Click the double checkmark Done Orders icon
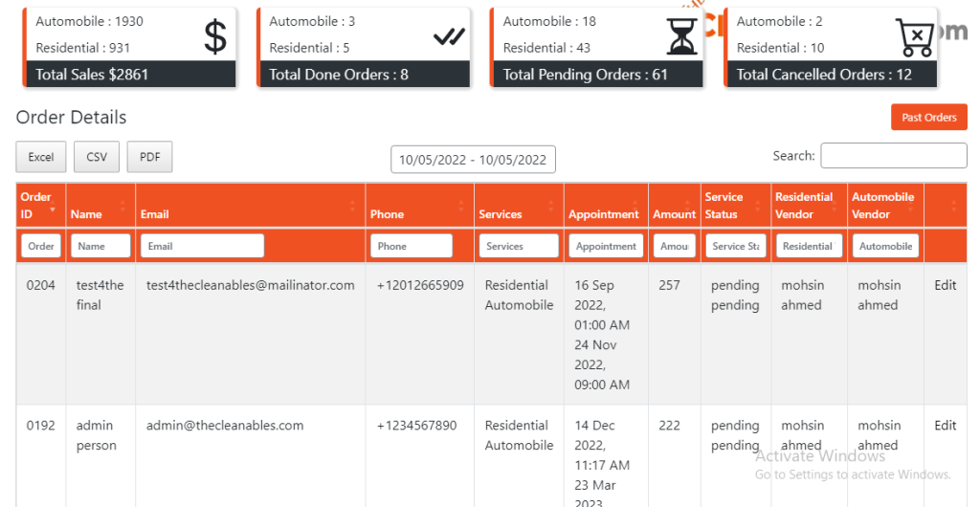 click(449, 36)
